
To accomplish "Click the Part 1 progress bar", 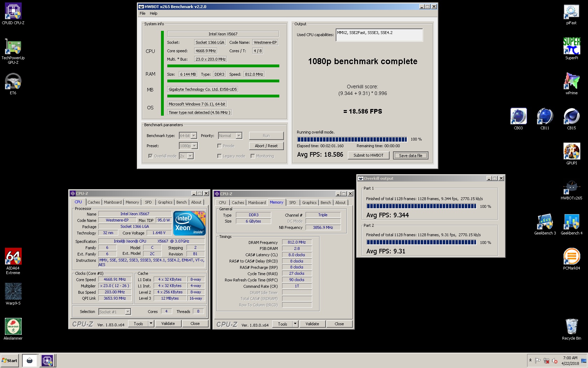I will pyautogui.click(x=421, y=206).
